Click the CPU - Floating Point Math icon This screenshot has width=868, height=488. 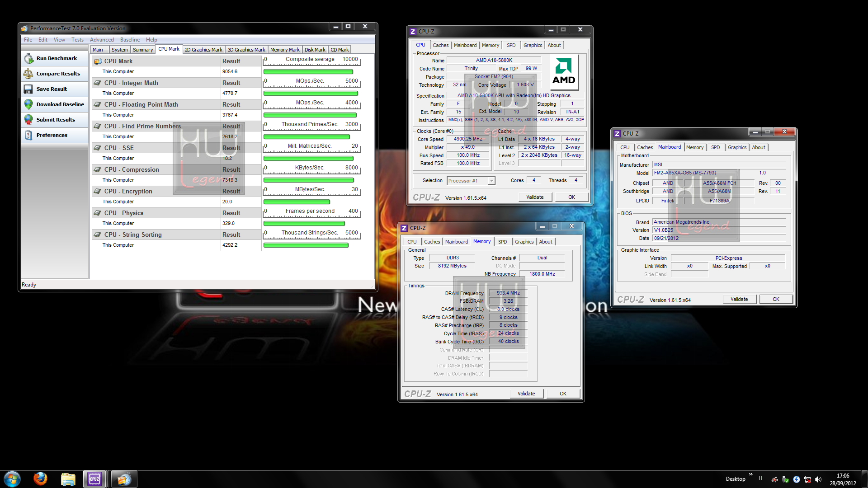pyautogui.click(x=98, y=105)
